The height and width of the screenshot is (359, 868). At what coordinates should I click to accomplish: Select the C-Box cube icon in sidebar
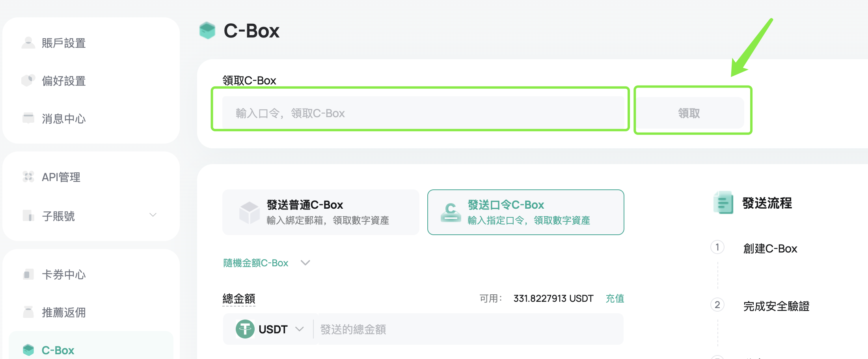[28, 349]
